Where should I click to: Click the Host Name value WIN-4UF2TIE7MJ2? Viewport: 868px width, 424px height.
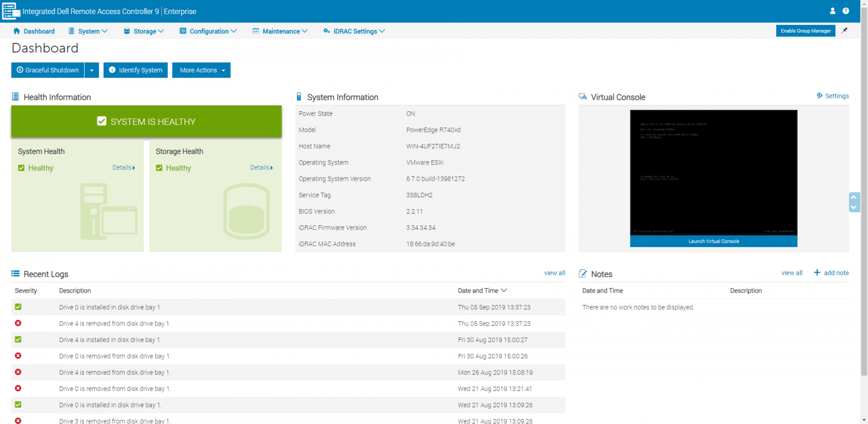[x=433, y=146]
